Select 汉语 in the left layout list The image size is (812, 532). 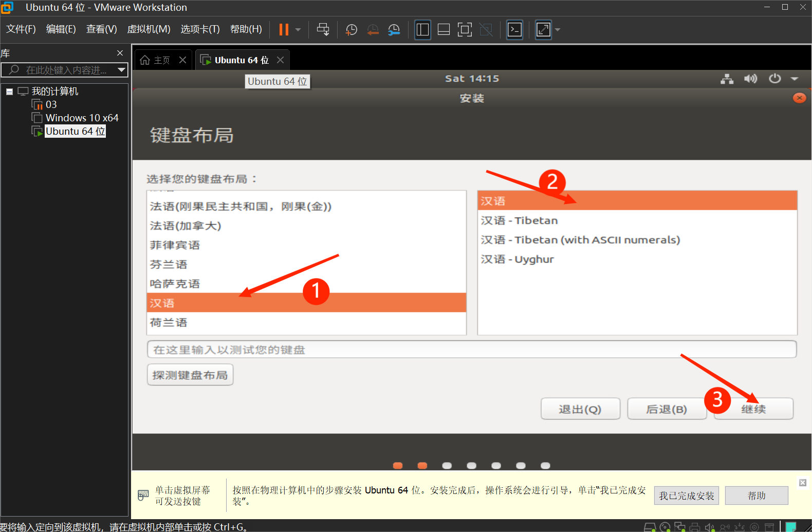point(306,303)
